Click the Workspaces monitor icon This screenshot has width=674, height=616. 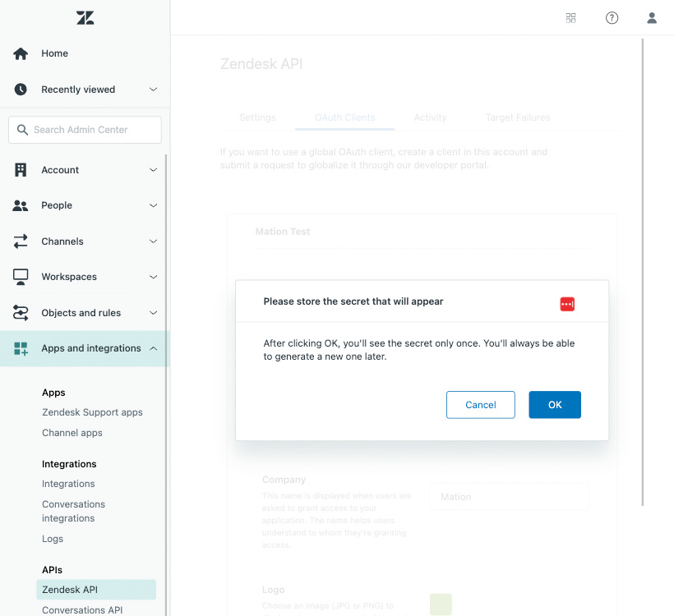pos(21,277)
